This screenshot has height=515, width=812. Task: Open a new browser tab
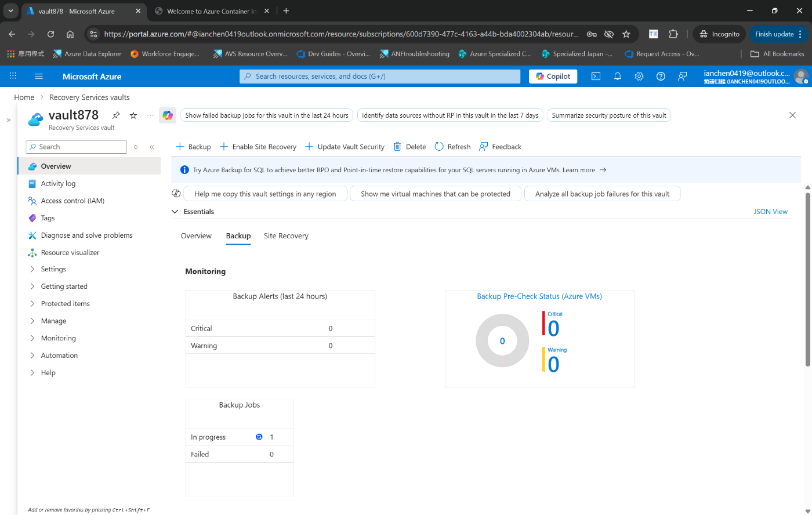[286, 11]
